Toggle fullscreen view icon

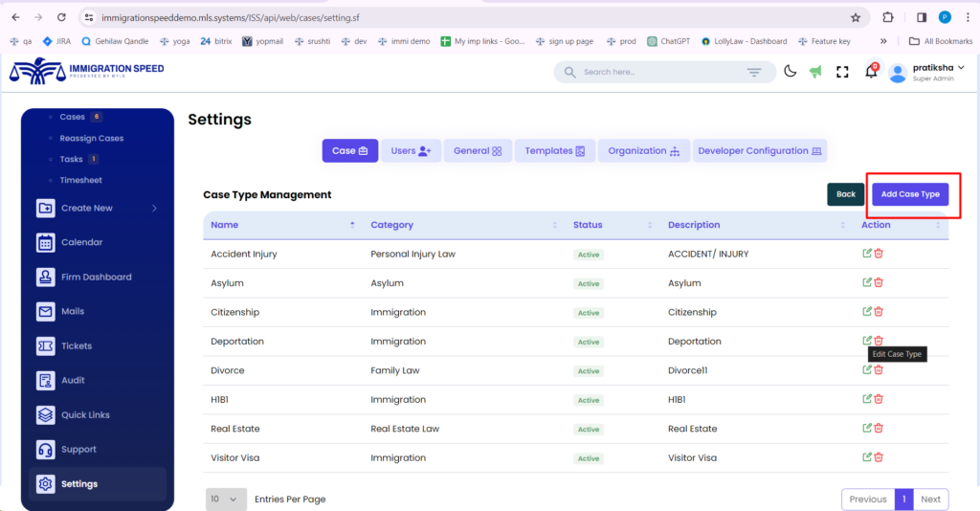pyautogui.click(x=842, y=72)
